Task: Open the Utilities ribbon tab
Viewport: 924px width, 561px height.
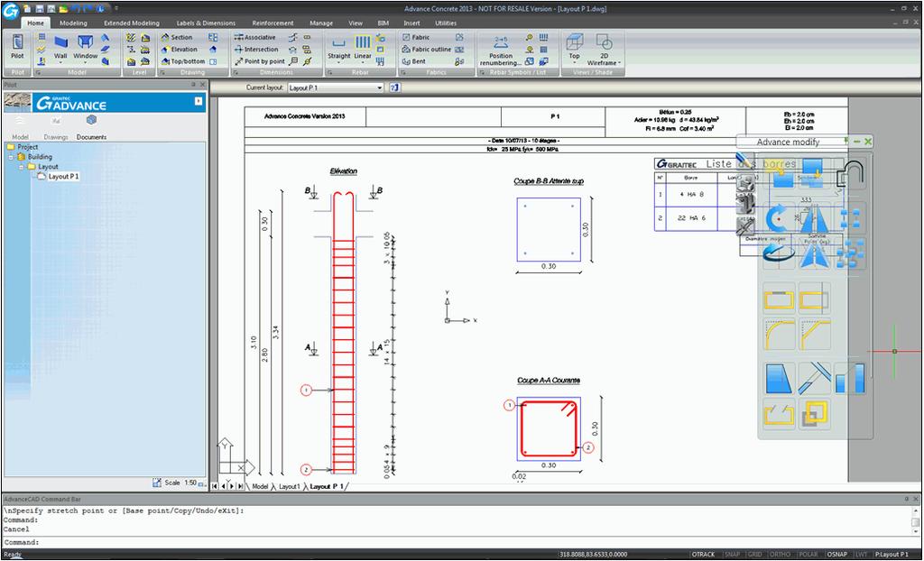Action: point(446,23)
